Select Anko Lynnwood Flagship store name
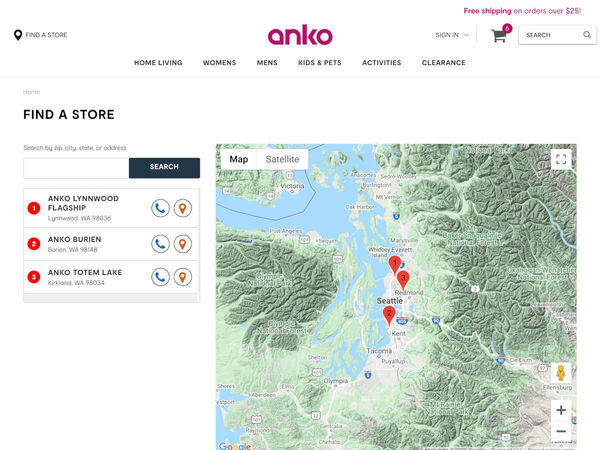Viewport: 600px width, 450px height. (83, 203)
